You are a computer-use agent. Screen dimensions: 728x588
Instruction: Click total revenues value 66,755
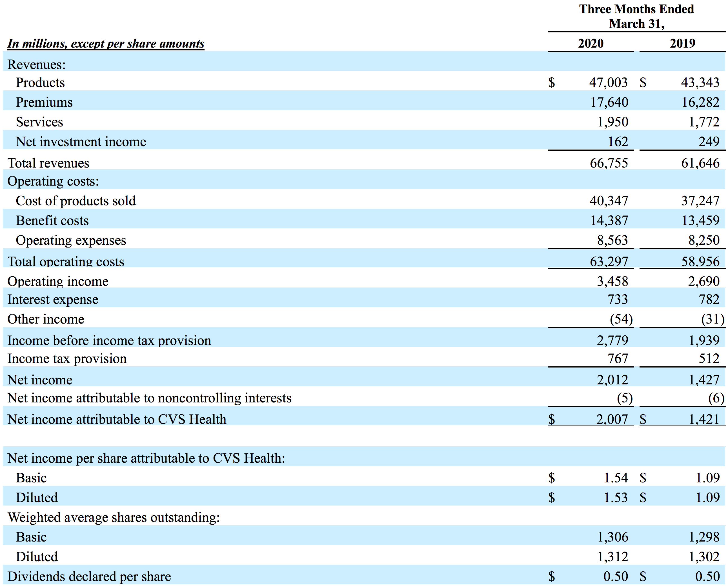(x=609, y=163)
